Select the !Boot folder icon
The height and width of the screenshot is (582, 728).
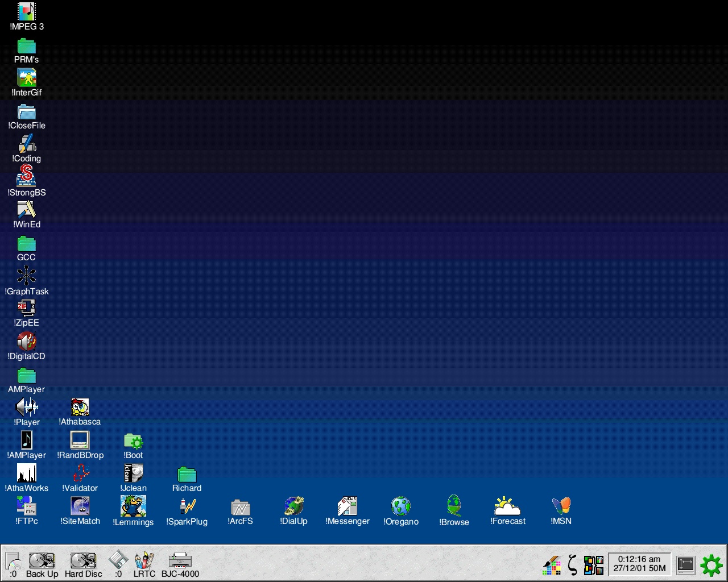[134, 441]
